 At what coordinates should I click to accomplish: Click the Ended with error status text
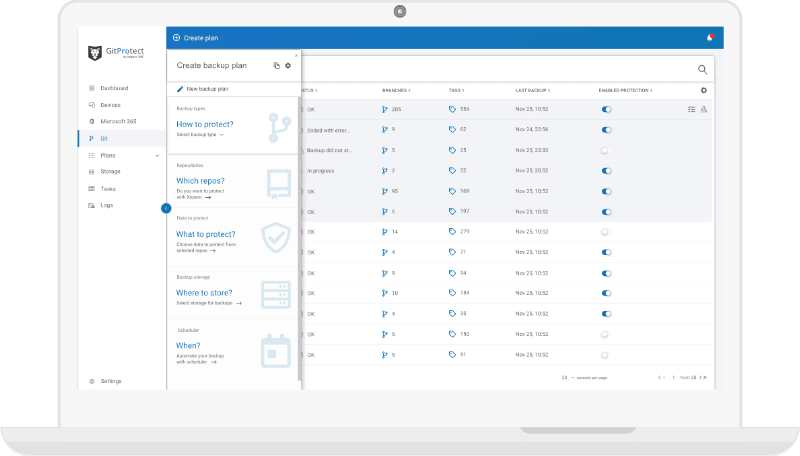point(328,131)
